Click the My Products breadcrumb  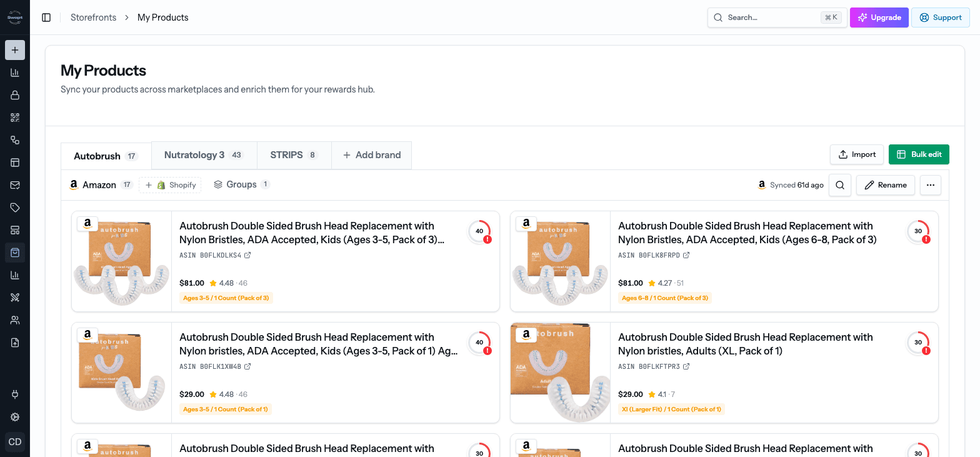(163, 18)
